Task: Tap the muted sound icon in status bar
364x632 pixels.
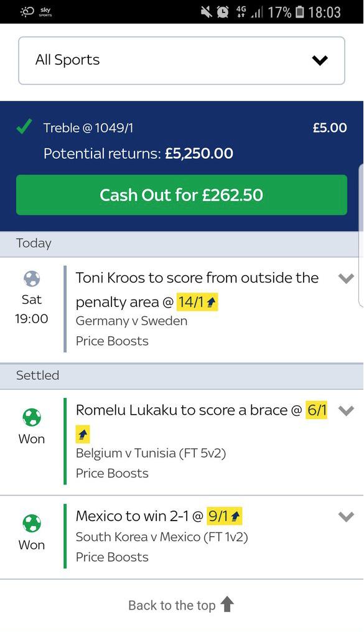Action: tap(206, 12)
